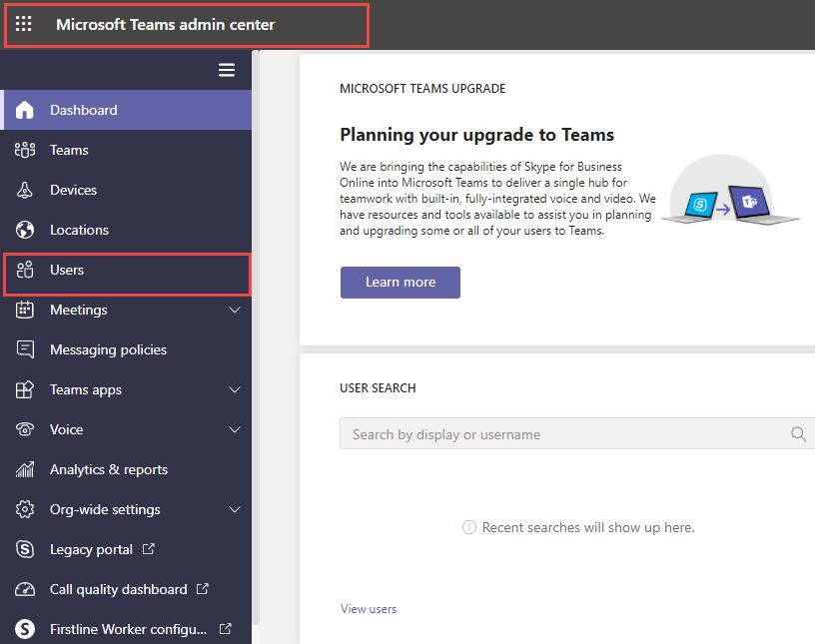Viewport: 815px width, 644px height.
Task: Follow the View users link
Action: tap(369, 609)
